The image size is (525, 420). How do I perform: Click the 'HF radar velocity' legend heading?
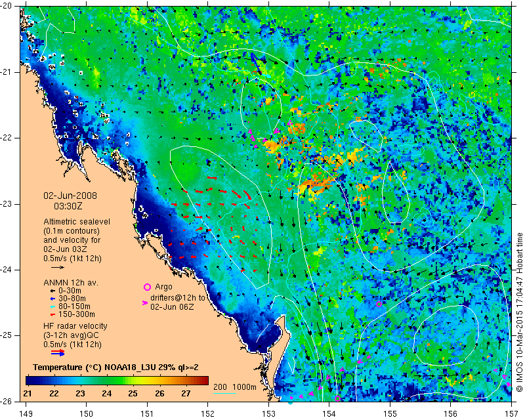click(x=75, y=326)
